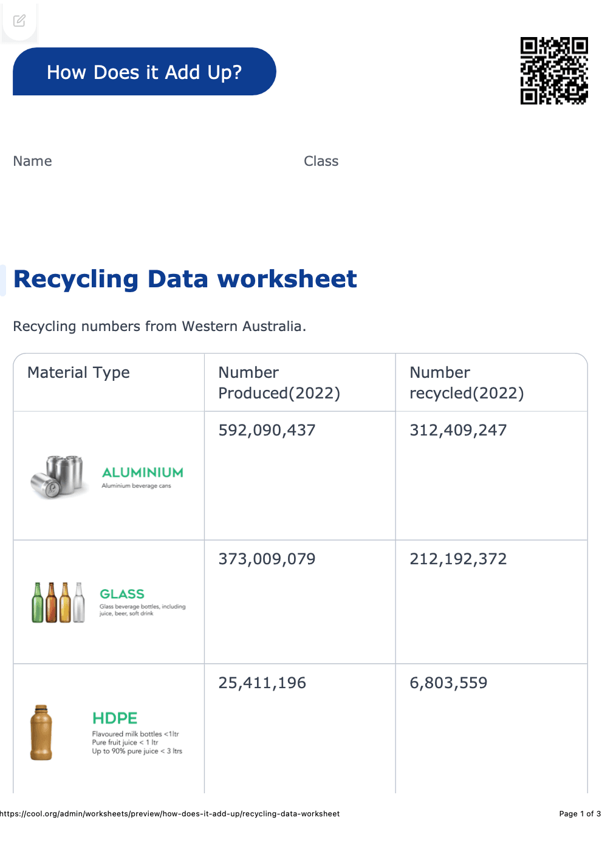
Task: Open the cool.org worksheet URL in footer
Action: 170,814
